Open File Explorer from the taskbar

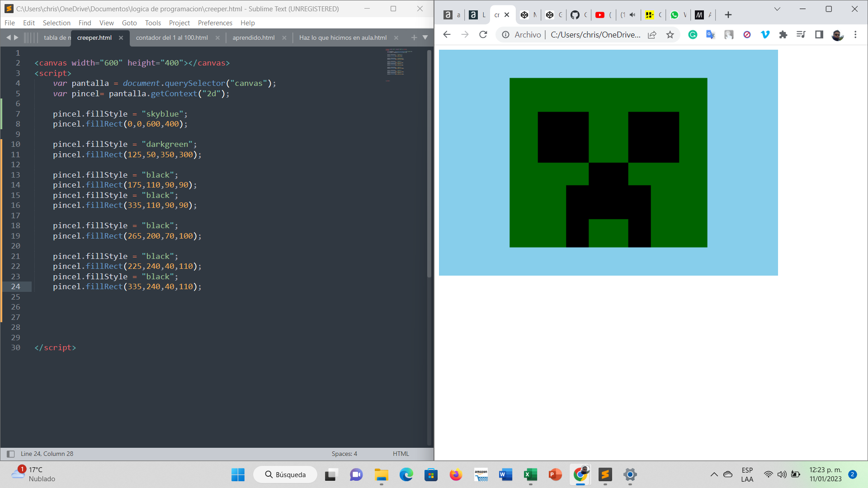(x=381, y=475)
